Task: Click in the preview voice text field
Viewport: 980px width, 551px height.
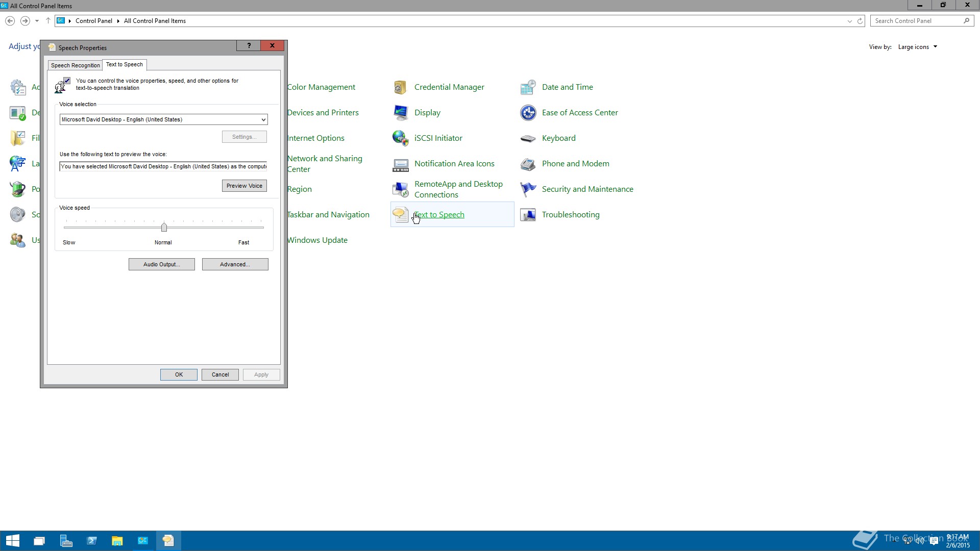Action: 163,166
